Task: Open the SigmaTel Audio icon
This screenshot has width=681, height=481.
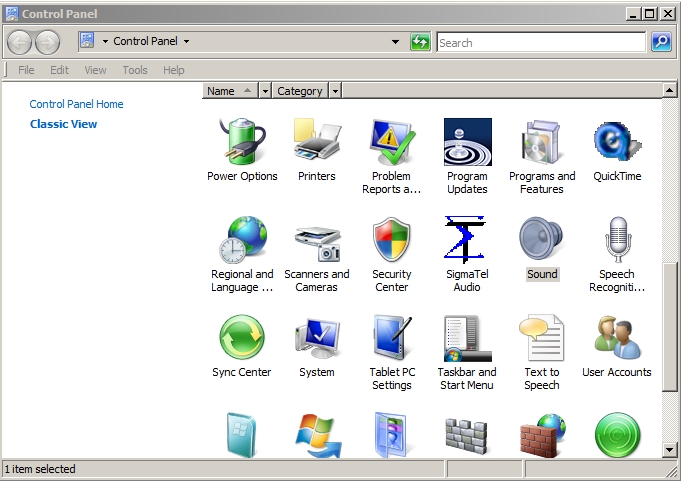Action: click(x=465, y=240)
